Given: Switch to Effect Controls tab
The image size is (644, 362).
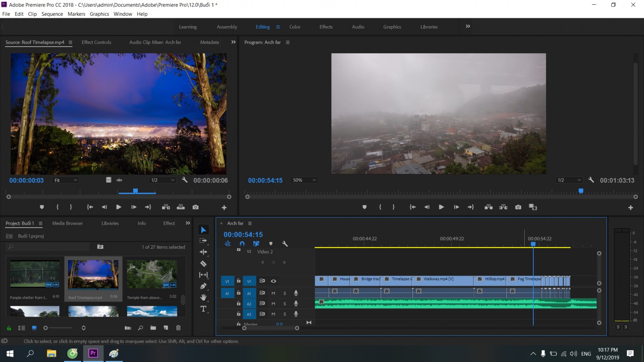Looking at the screenshot, I should click(97, 42).
